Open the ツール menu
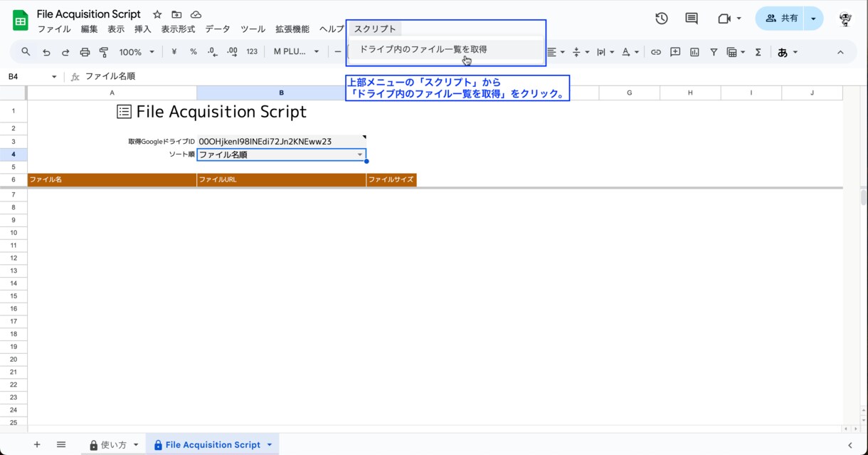This screenshot has width=868, height=455. [x=253, y=29]
